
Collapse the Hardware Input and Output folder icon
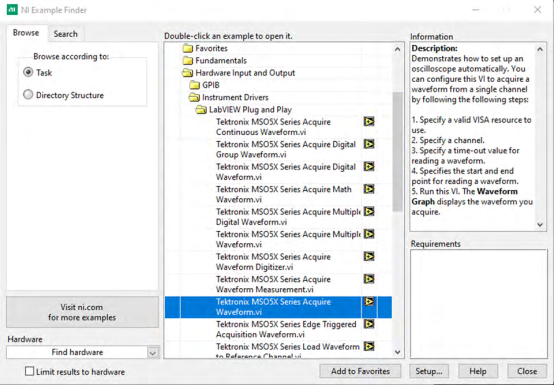pos(187,73)
